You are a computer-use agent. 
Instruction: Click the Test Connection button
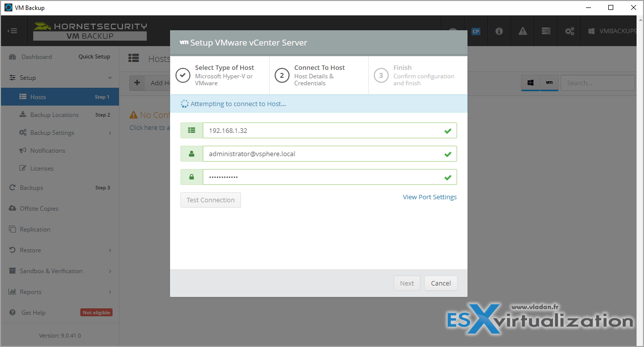click(x=211, y=200)
